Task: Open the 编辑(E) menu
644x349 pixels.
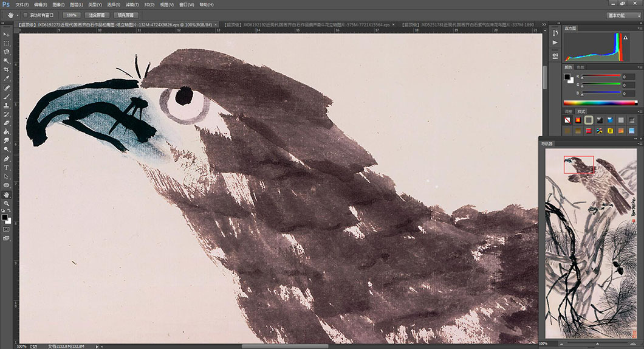Action: coord(40,4)
